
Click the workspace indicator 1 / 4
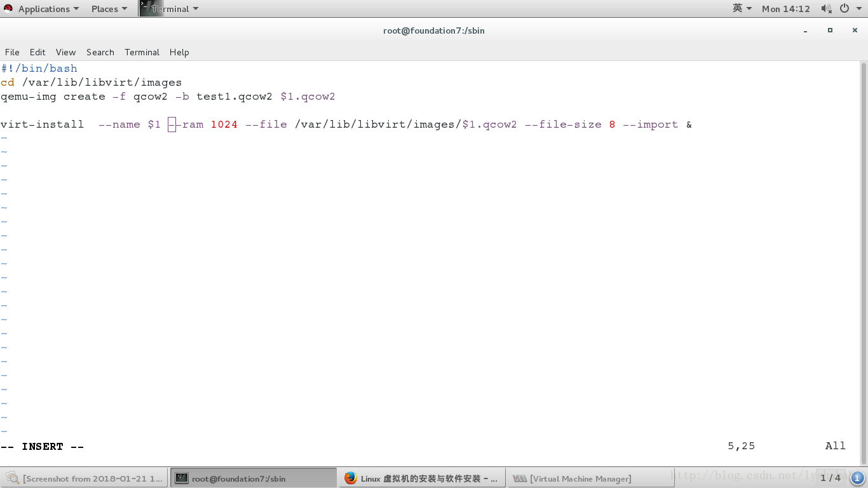click(x=830, y=478)
